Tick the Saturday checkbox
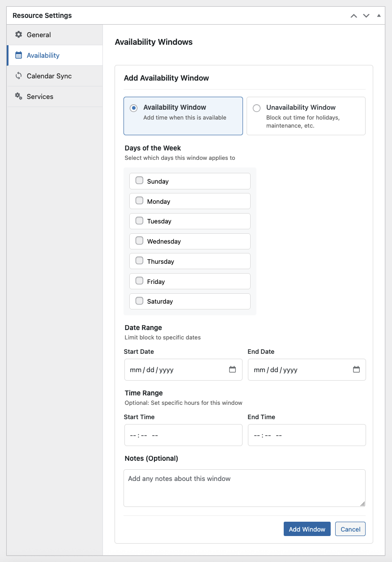 coord(139,300)
